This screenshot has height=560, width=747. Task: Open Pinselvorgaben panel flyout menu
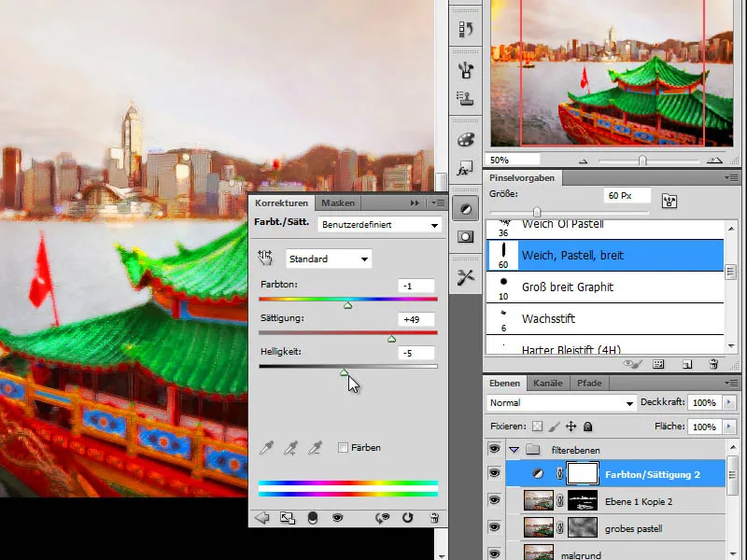point(731,177)
